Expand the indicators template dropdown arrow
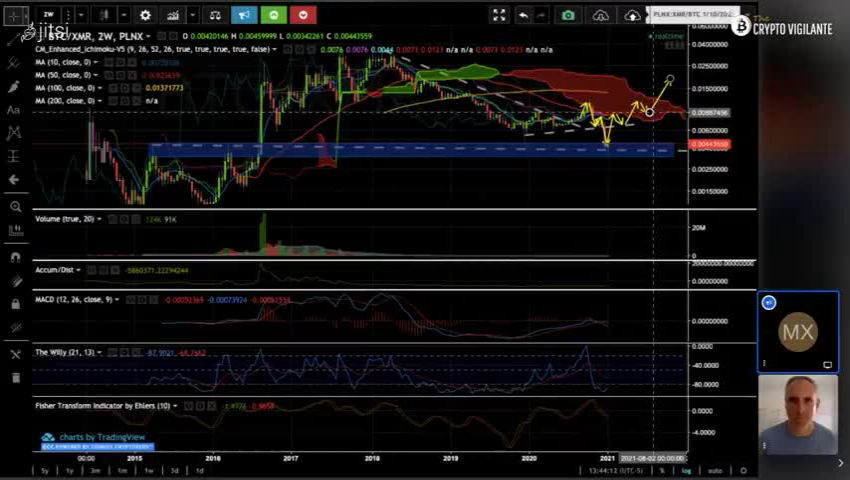 point(192,15)
